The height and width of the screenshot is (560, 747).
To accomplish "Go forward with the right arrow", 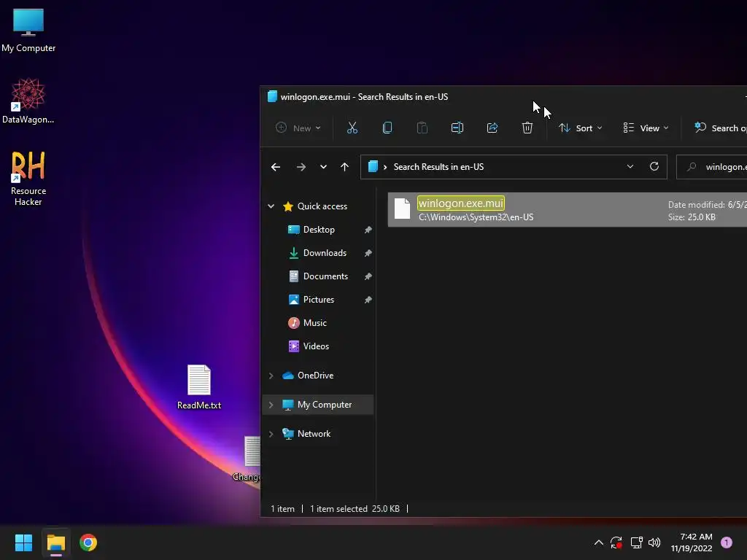I will click(x=301, y=167).
